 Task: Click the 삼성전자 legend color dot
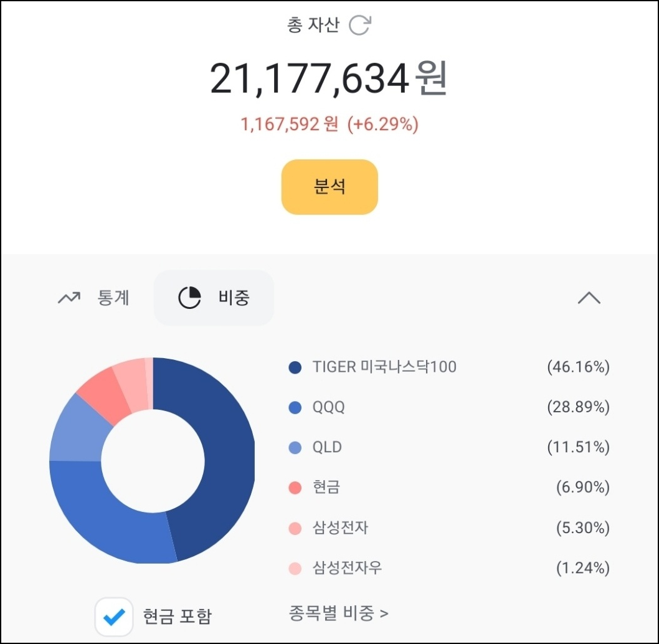click(295, 528)
